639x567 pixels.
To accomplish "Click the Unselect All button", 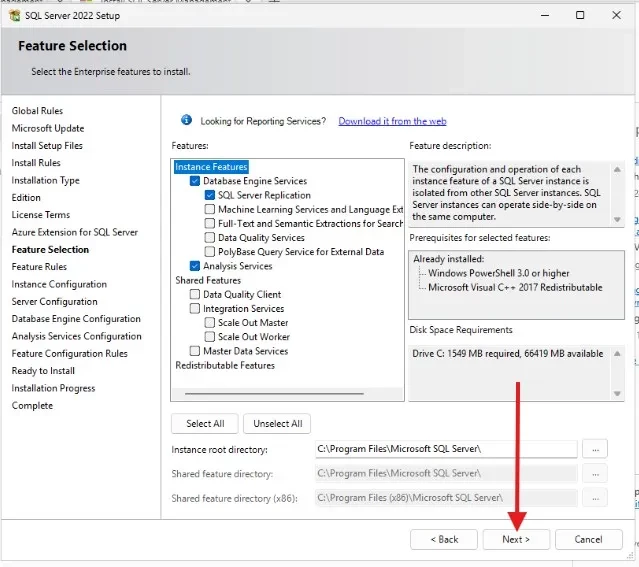I will tap(278, 424).
